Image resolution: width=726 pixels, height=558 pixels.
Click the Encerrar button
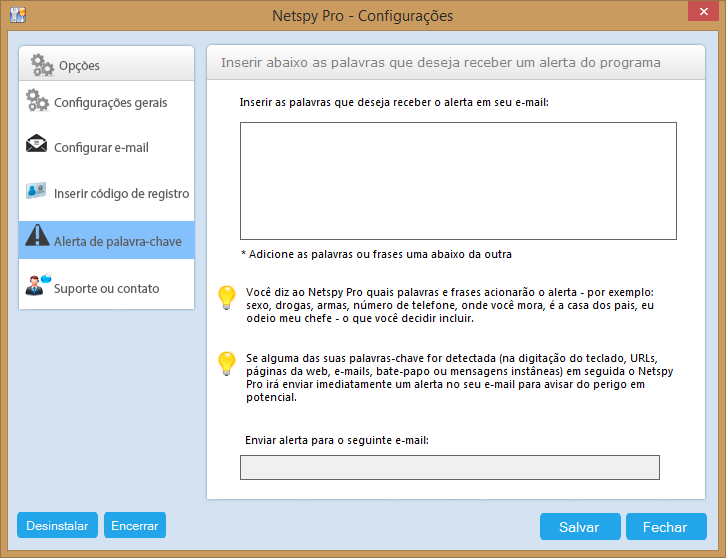135,525
